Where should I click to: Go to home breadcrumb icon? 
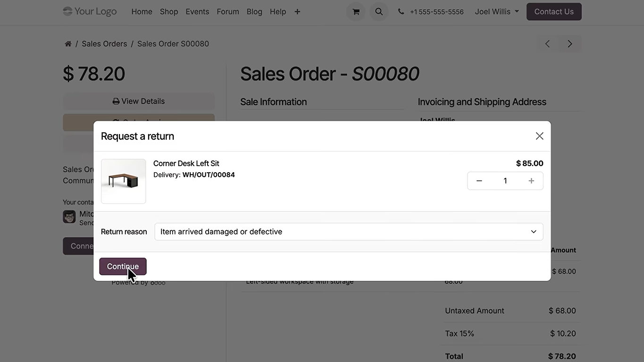[68, 44]
